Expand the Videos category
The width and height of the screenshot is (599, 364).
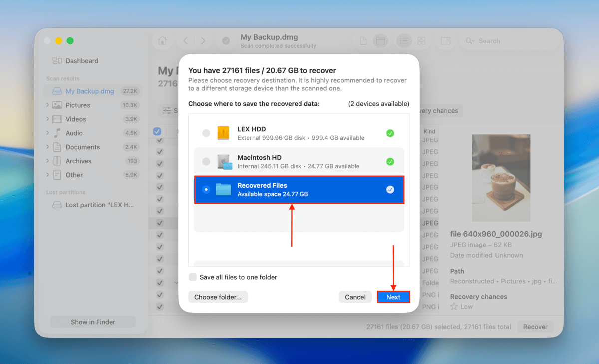tap(47, 119)
